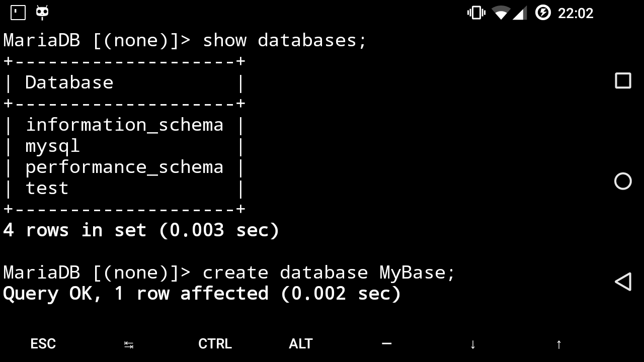Open recent apps with square button
This screenshot has height=362, width=644.
623,80
